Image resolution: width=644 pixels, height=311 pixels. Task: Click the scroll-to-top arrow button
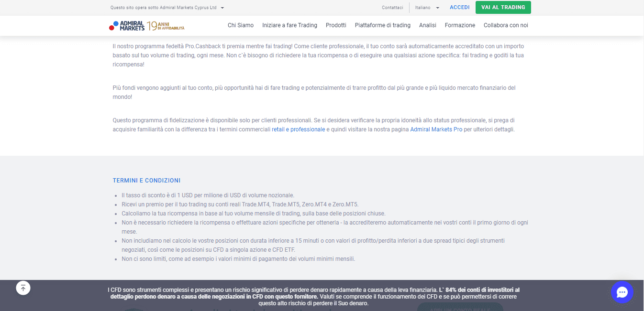[23, 288]
